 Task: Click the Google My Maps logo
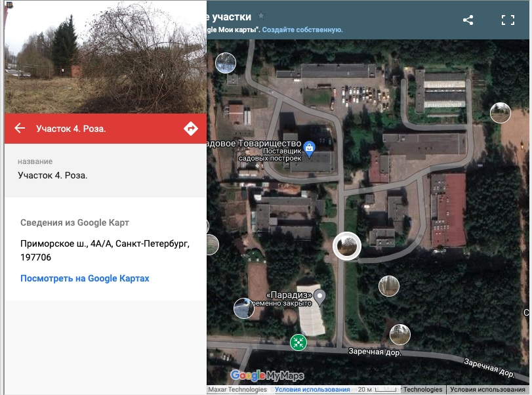pos(268,375)
